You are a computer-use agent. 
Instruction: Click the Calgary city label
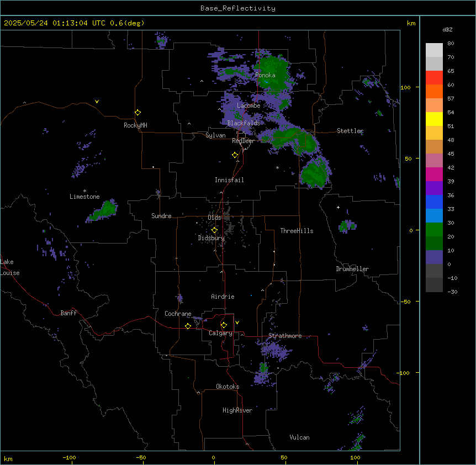pyautogui.click(x=220, y=333)
